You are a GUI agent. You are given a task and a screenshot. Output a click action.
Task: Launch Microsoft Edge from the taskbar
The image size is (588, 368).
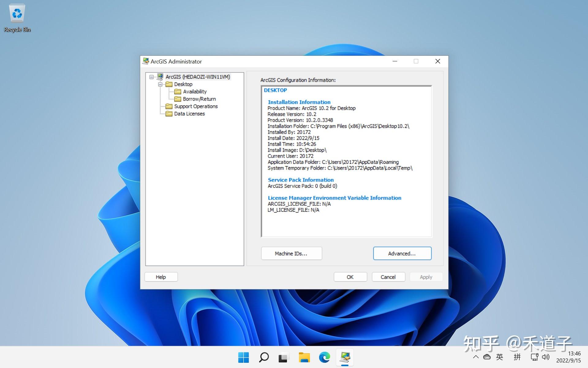(x=324, y=357)
